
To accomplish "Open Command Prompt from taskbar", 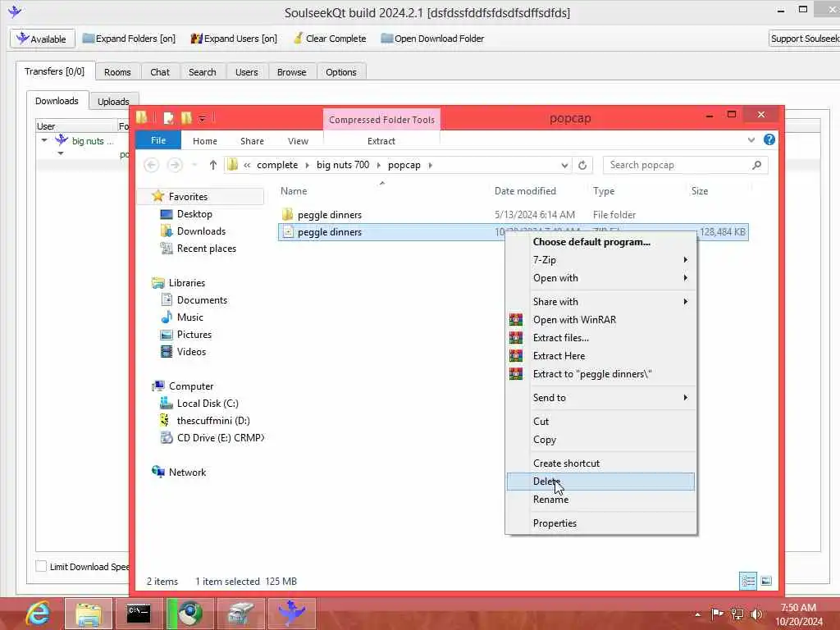I will pos(139,614).
